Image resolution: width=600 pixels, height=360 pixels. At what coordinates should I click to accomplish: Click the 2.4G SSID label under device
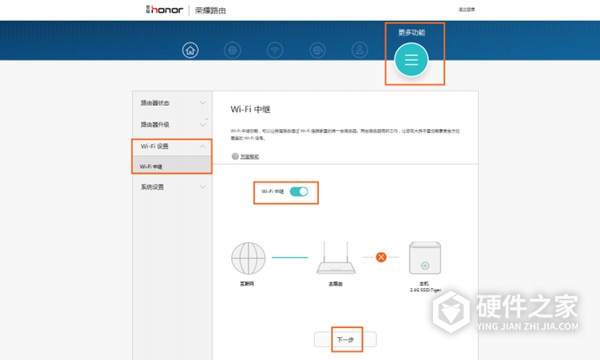(x=425, y=290)
